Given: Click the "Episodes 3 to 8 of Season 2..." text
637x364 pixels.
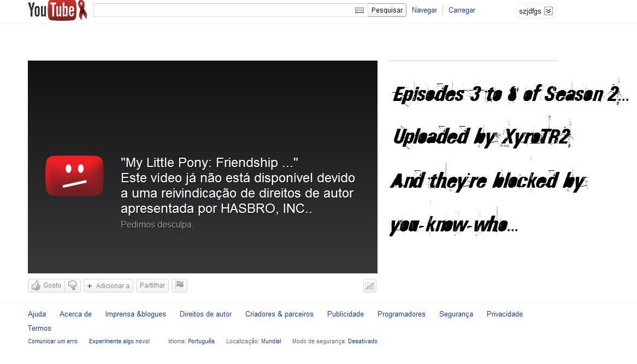Looking at the screenshot, I should pos(511,94).
